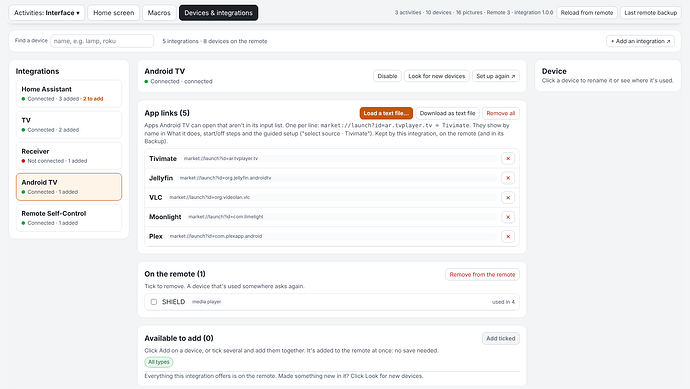This screenshot has height=389, width=690.
Task: Remove the Tivimate app link
Action: (508, 158)
